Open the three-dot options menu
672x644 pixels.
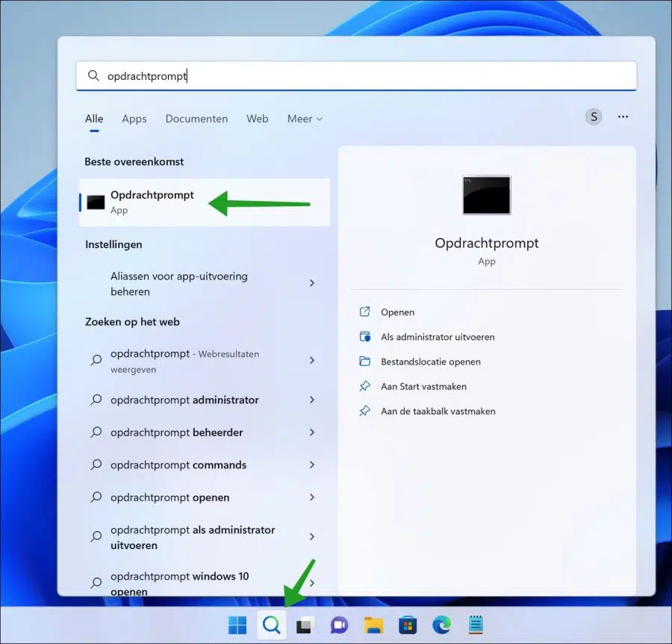tap(623, 117)
